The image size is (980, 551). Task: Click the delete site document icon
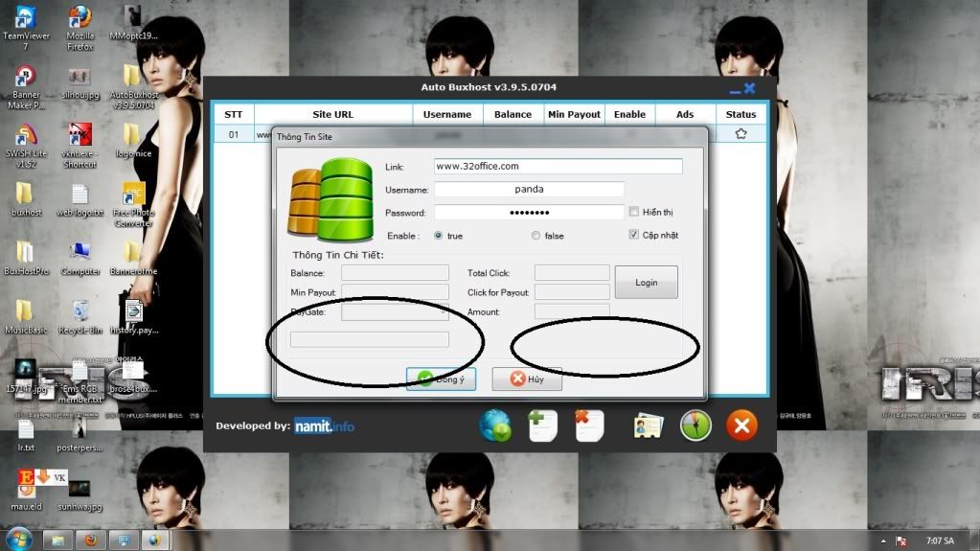[x=588, y=425]
